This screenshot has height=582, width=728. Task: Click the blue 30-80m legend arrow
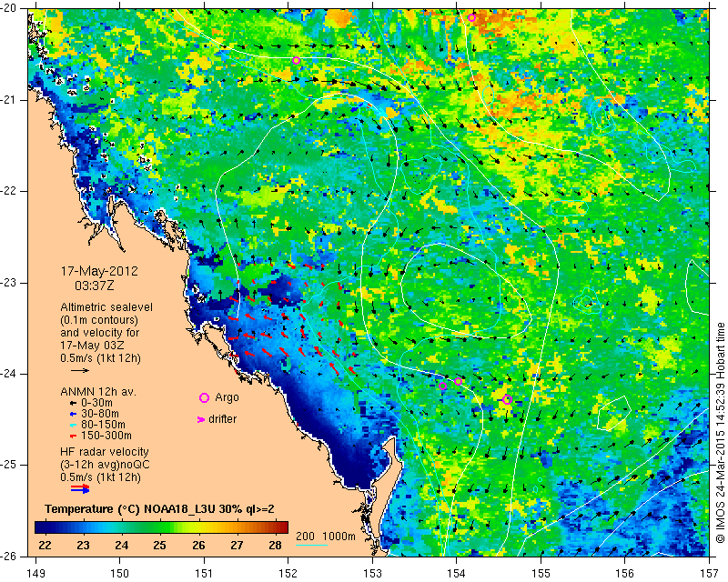[x=73, y=414]
